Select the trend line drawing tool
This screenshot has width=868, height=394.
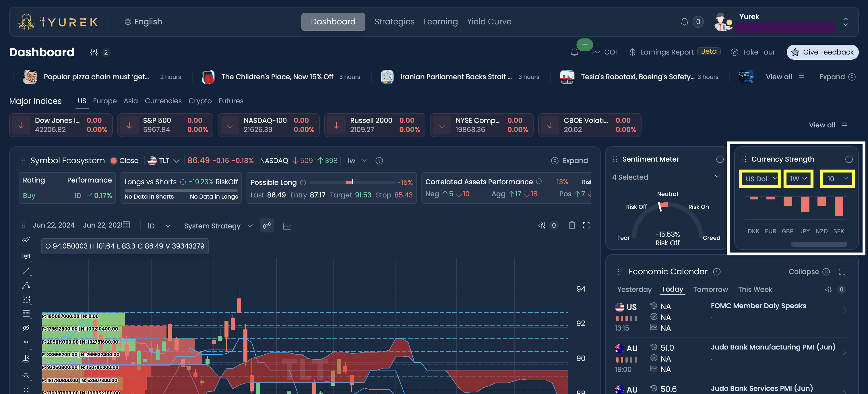26,271
